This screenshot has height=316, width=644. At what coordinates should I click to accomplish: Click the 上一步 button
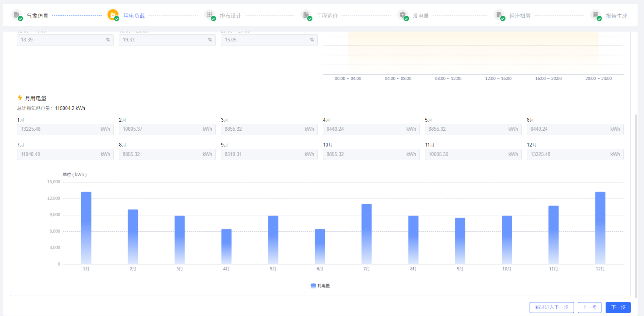(x=590, y=307)
